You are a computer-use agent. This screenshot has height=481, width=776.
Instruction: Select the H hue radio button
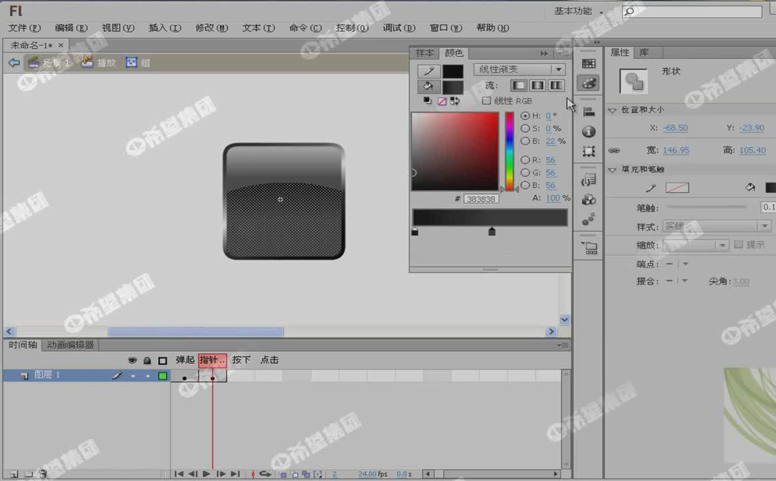pyautogui.click(x=525, y=116)
